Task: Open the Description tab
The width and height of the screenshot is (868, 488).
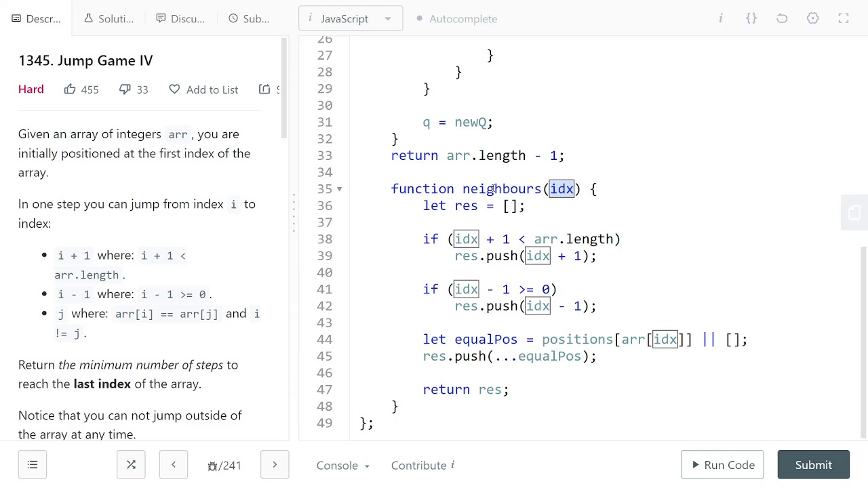Action: coord(37,18)
